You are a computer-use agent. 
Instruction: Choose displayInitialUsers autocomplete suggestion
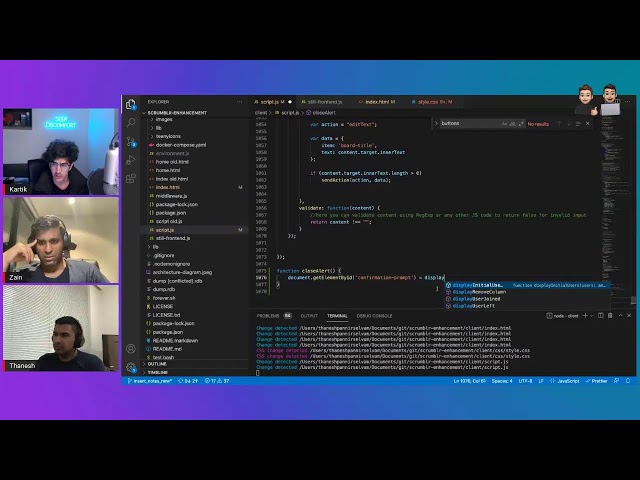527,285
